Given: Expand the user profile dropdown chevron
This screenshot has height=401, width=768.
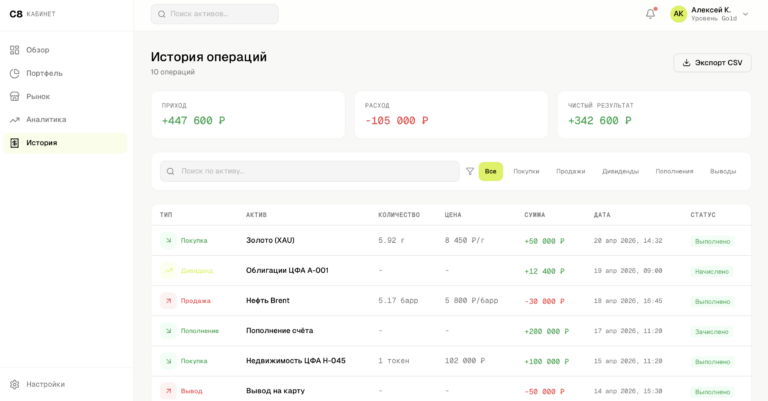Looking at the screenshot, I should tap(745, 14).
